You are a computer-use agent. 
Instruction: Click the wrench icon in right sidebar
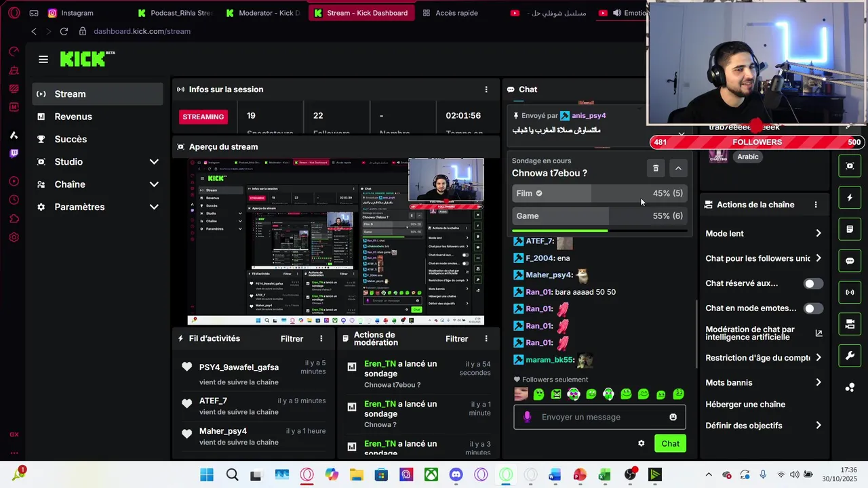click(850, 356)
